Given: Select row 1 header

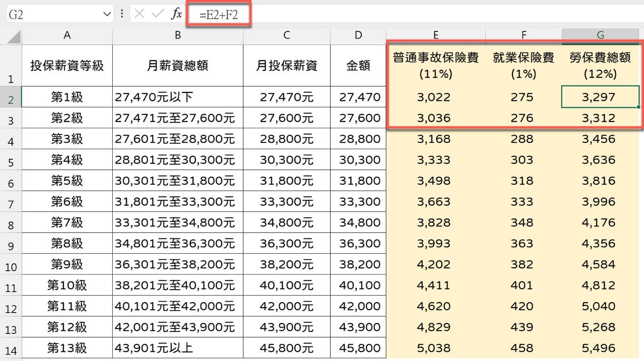Looking at the screenshot, I should pyautogui.click(x=11, y=65).
